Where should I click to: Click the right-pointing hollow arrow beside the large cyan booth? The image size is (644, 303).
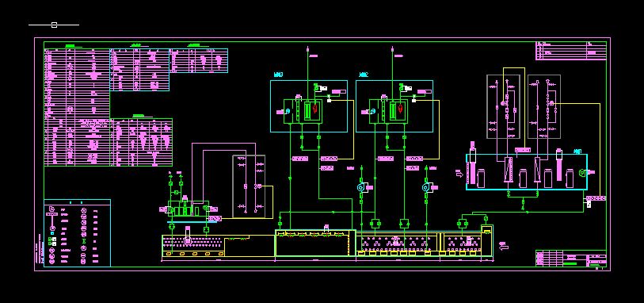tap(459, 174)
